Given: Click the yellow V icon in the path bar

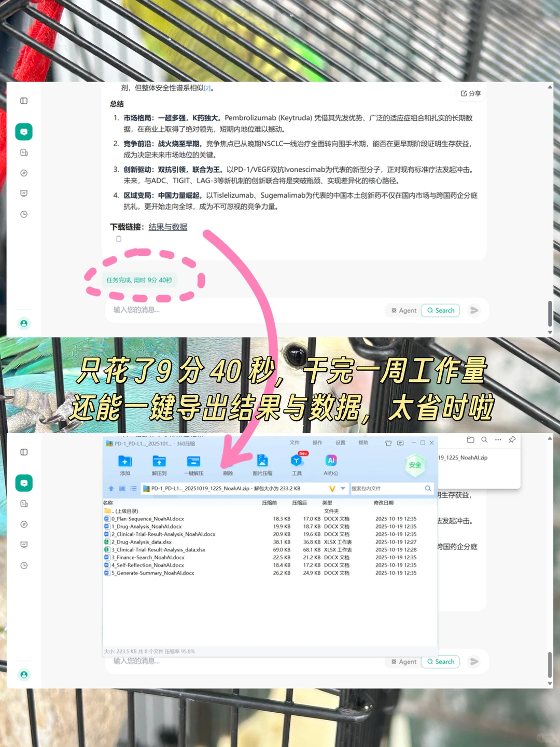Looking at the screenshot, I should click(332, 488).
